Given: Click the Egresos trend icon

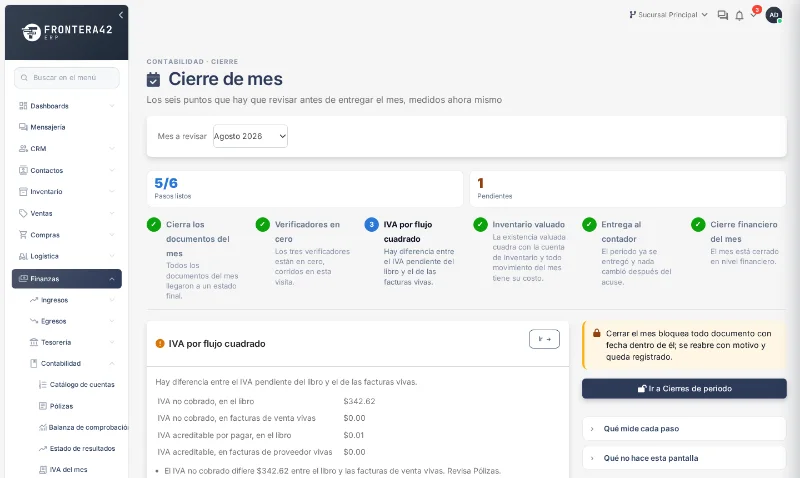Looking at the screenshot, I should 34,321.
